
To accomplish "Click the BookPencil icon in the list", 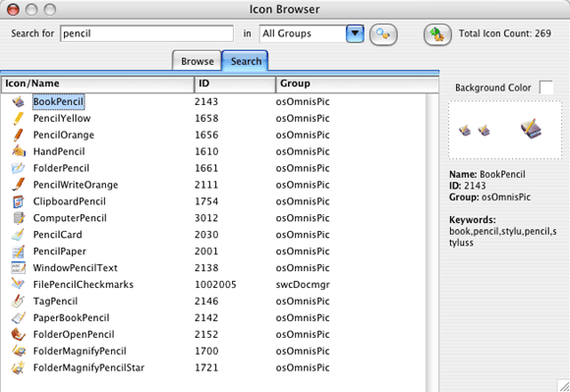I will (18, 102).
